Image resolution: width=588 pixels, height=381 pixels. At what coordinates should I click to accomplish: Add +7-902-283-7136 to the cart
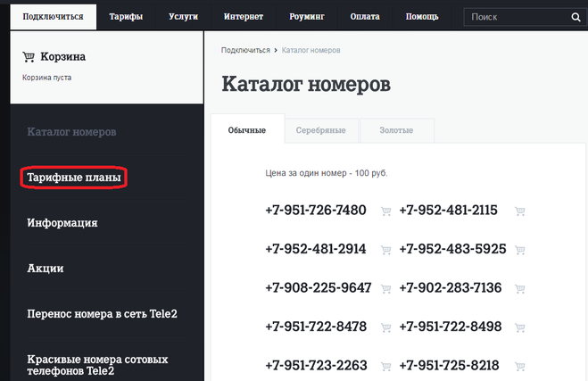[520, 288]
